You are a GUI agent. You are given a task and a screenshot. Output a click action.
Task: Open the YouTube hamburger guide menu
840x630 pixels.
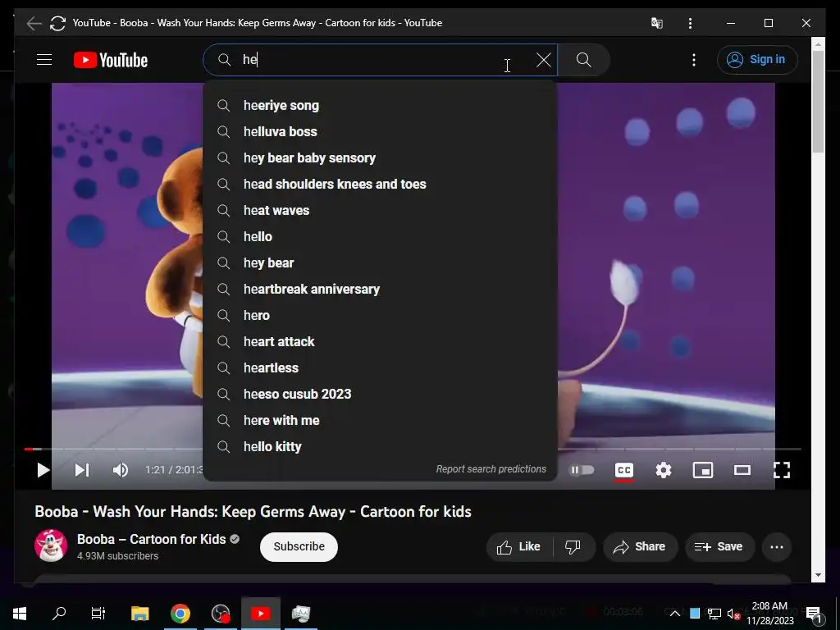click(44, 59)
